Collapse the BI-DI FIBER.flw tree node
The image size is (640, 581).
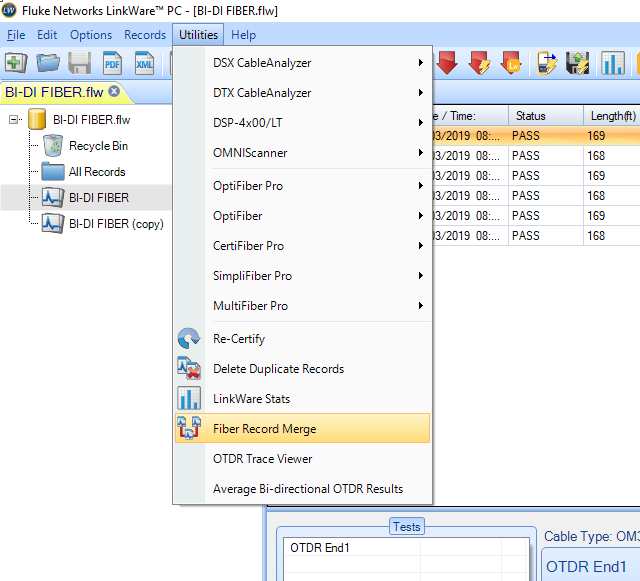[x=14, y=120]
